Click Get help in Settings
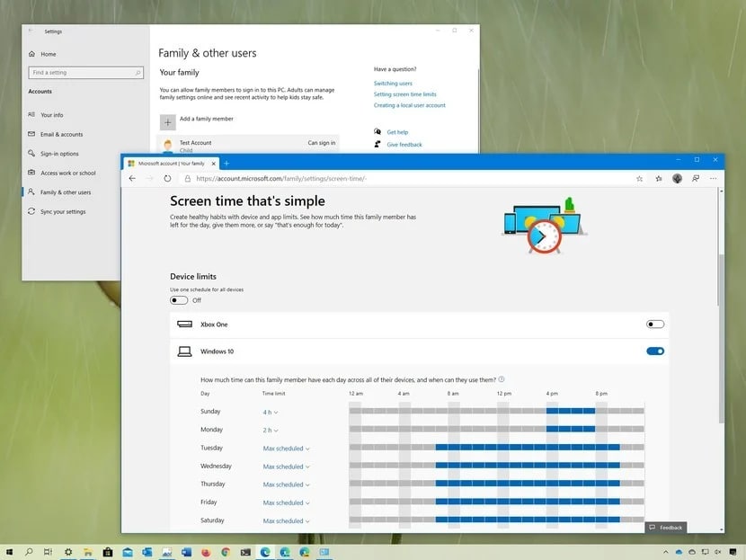Viewport: 746px width, 560px height. point(397,132)
